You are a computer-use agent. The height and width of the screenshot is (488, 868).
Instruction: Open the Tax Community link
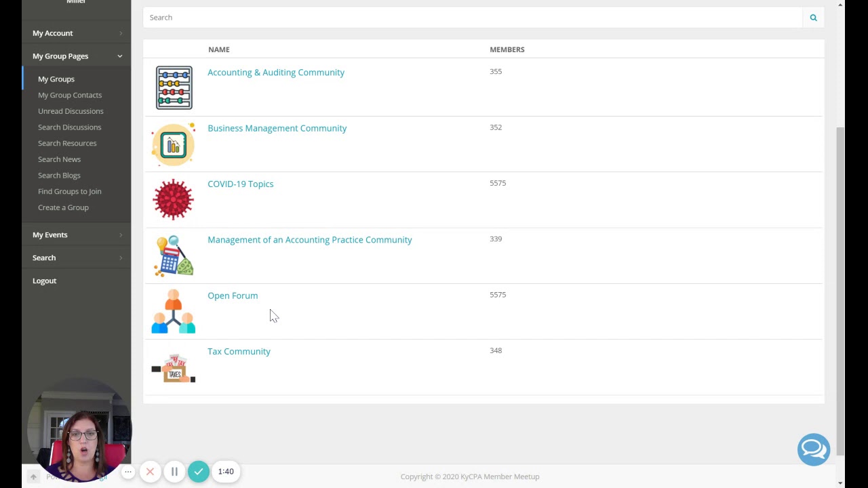(239, 351)
